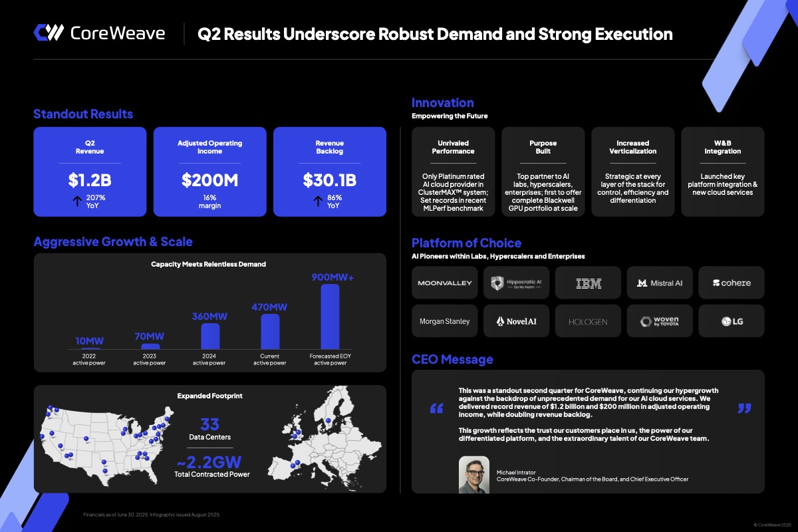Click the opening quotation mark icon

coord(436,408)
